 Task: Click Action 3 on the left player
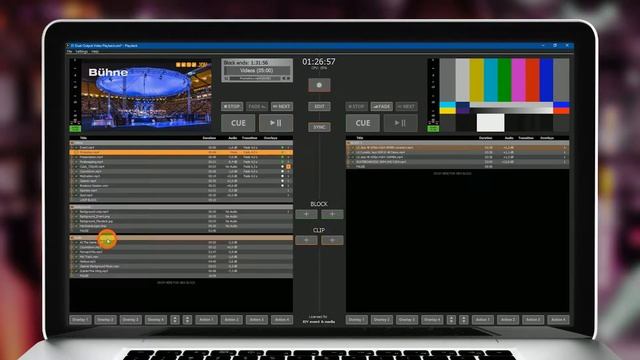257,320
